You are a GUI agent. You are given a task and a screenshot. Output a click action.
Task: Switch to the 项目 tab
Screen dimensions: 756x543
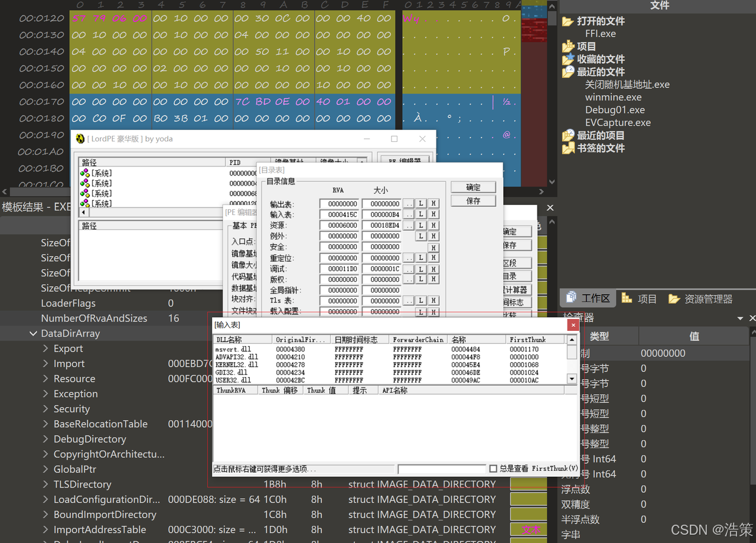[x=639, y=298]
